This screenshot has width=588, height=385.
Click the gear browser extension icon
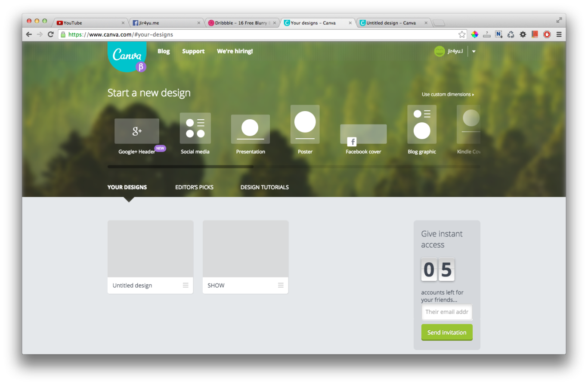(523, 34)
